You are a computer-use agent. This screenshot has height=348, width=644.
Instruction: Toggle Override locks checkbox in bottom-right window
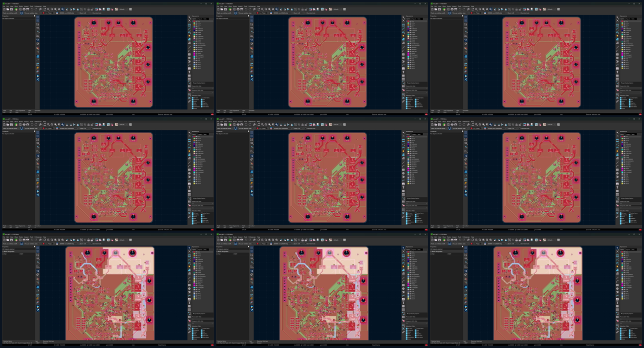tap(525, 244)
